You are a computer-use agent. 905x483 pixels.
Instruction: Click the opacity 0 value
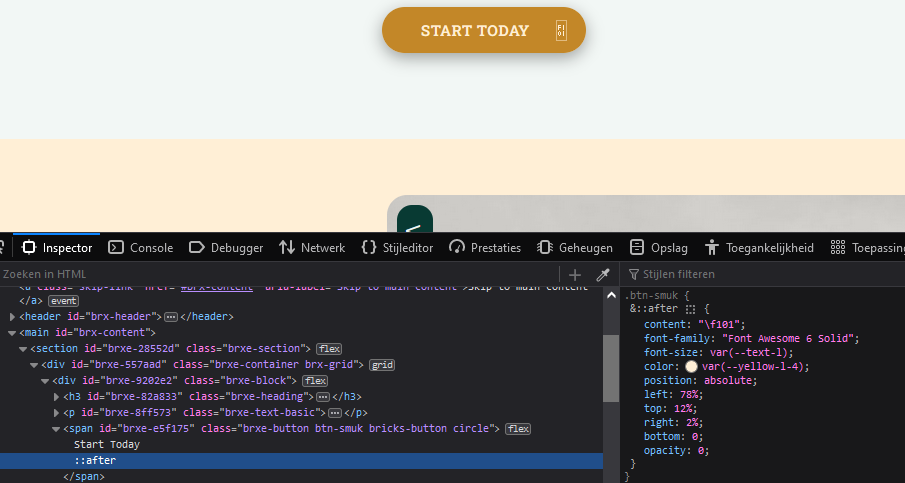pyautogui.click(x=701, y=450)
